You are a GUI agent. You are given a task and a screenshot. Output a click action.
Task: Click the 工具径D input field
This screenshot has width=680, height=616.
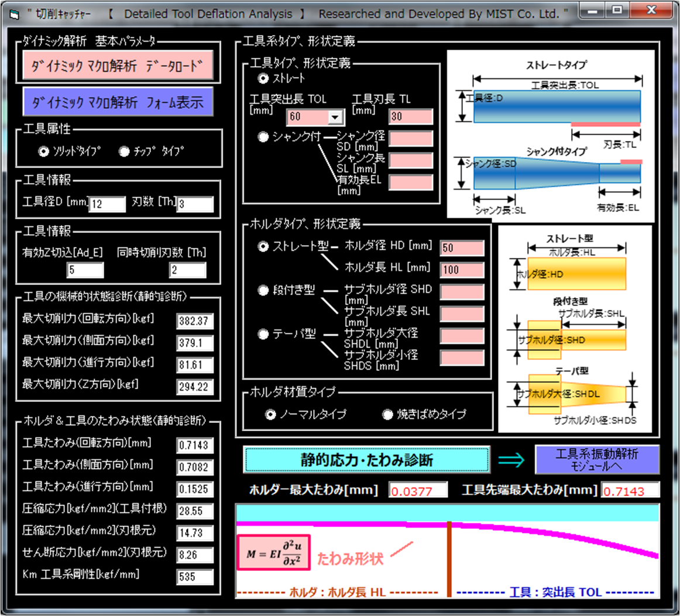(x=107, y=204)
